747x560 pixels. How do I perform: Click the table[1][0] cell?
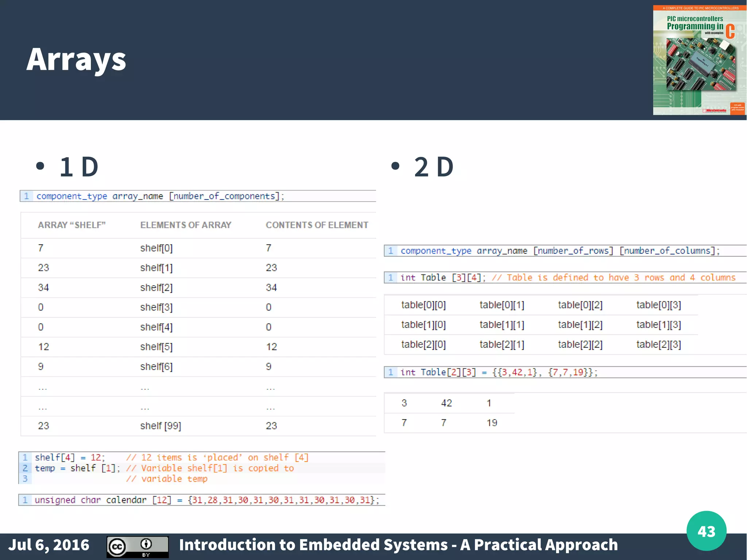(423, 325)
